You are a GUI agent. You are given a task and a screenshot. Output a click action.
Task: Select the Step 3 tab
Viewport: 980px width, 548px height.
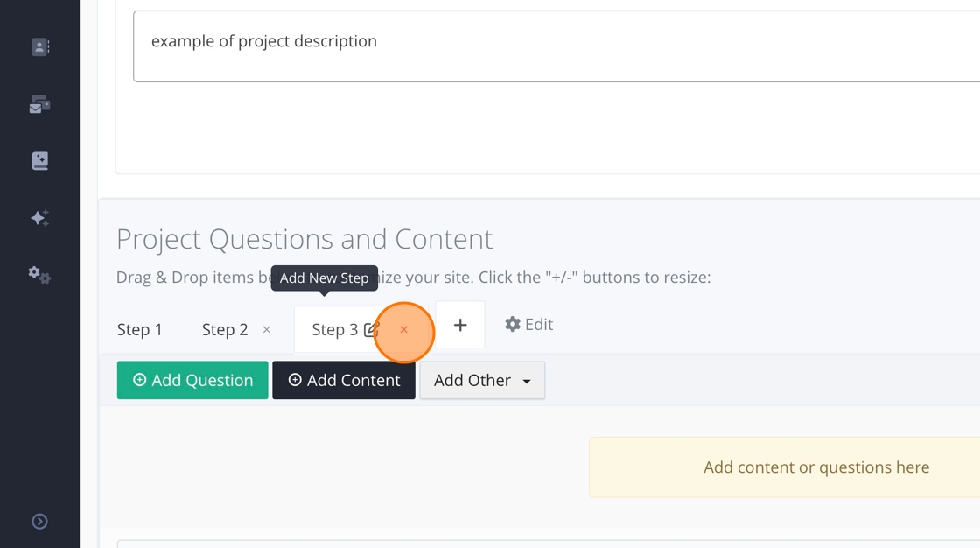[334, 330]
